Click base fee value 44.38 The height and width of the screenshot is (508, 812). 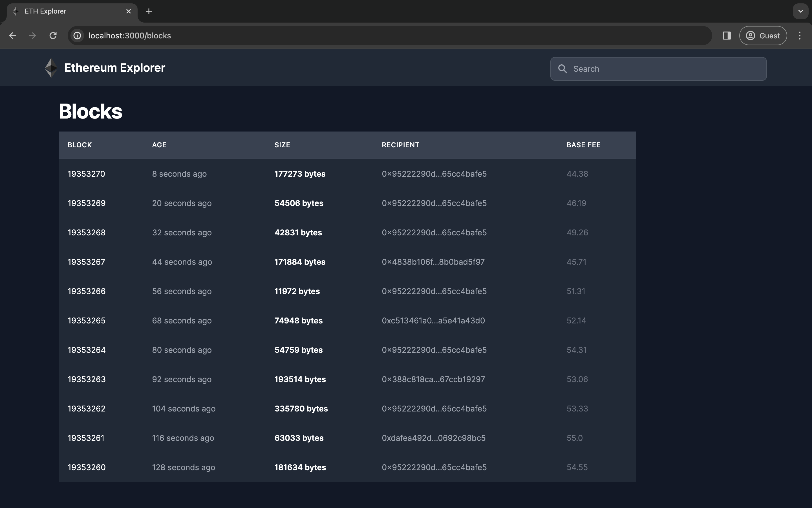point(577,174)
